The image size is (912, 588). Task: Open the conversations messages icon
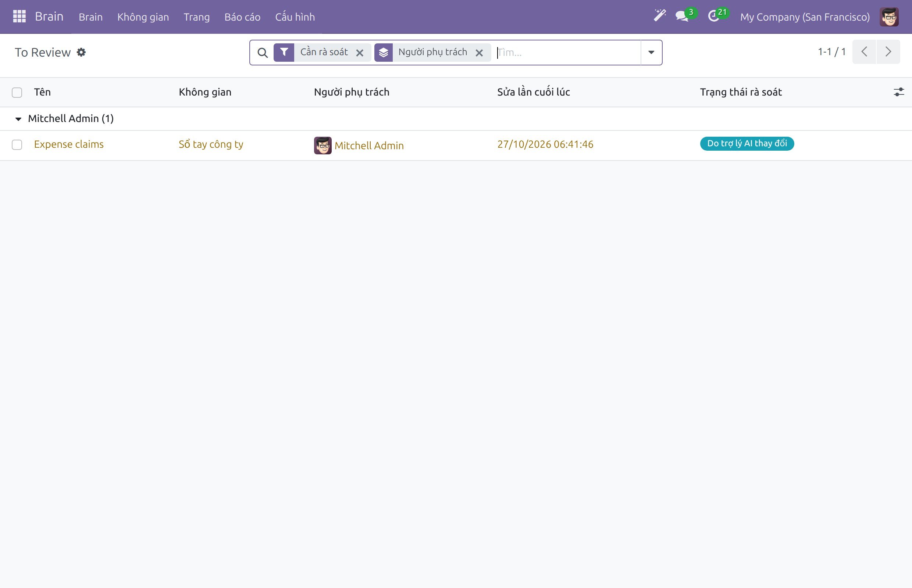682,17
